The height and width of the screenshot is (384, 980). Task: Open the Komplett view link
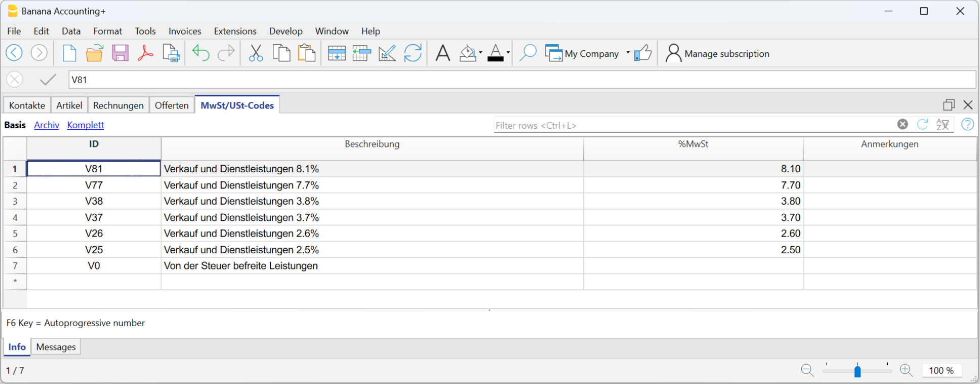86,125
